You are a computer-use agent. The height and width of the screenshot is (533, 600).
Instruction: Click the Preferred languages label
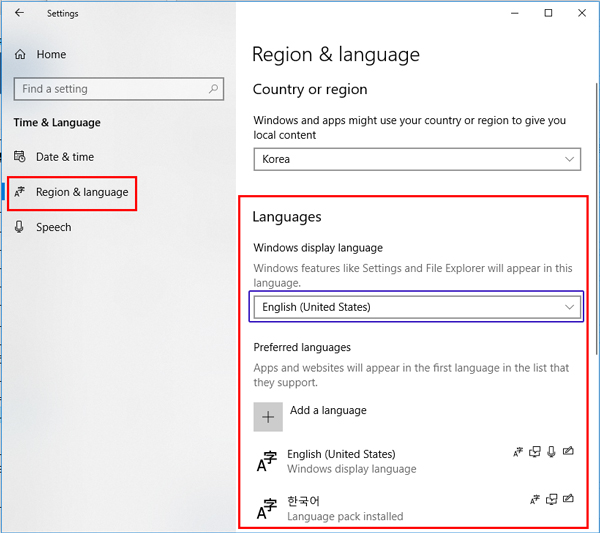click(302, 347)
